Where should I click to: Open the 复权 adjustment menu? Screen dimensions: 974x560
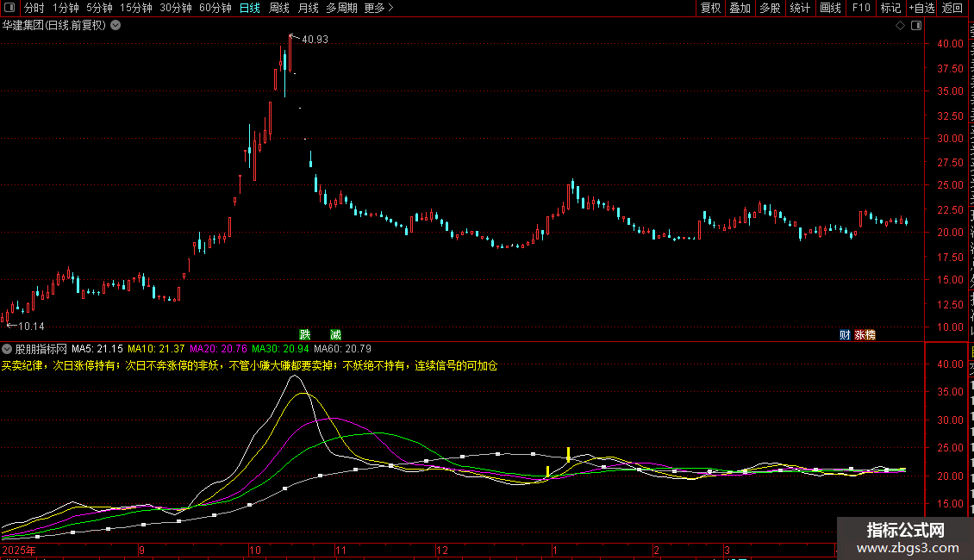[710, 8]
